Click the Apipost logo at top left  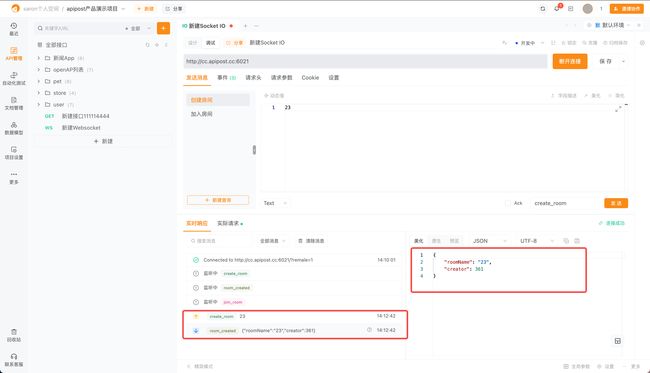tap(15, 8)
